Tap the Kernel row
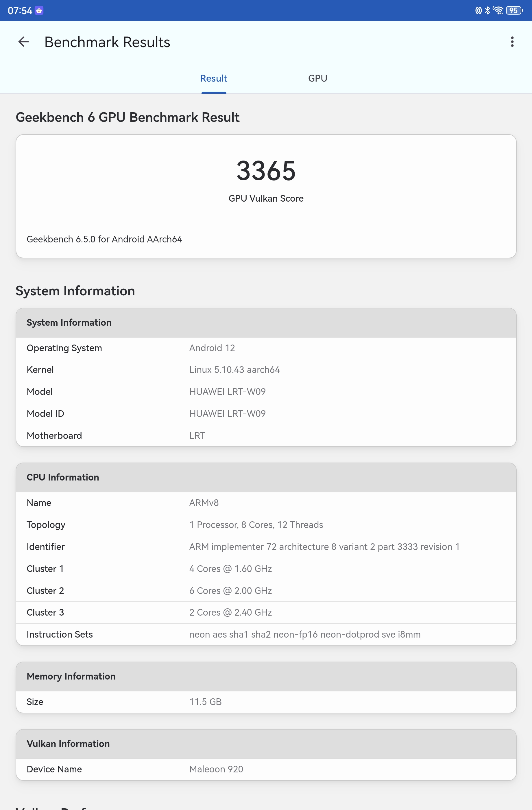532x810 pixels. coord(266,370)
